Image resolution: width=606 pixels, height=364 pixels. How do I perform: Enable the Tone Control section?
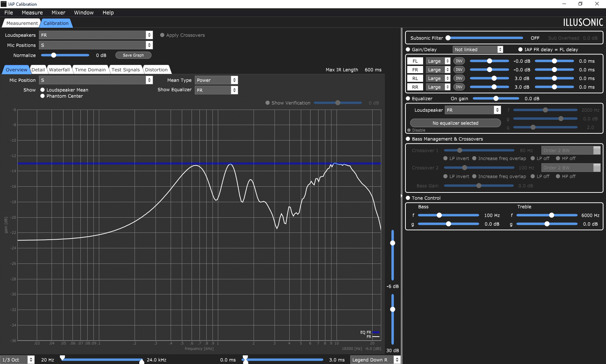[x=408, y=198]
